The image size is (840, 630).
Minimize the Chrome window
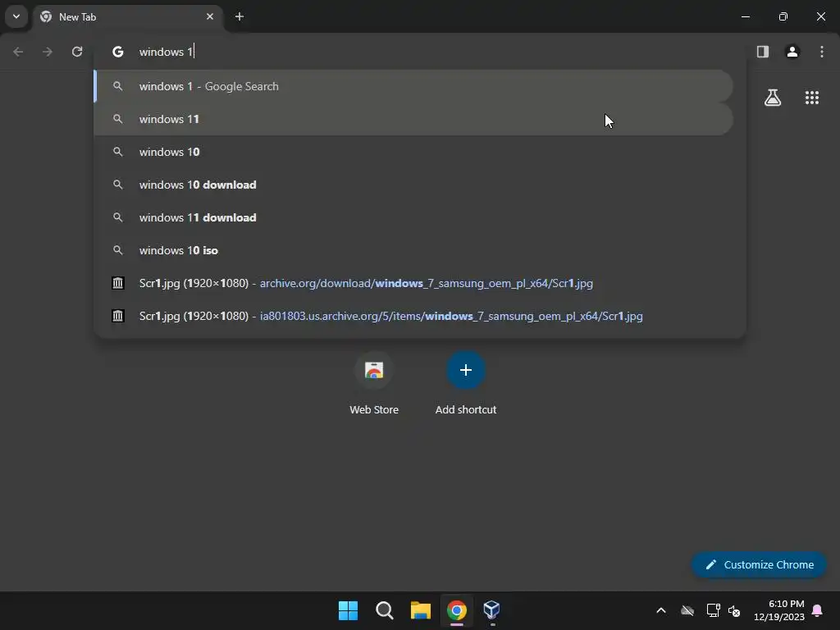click(x=745, y=16)
